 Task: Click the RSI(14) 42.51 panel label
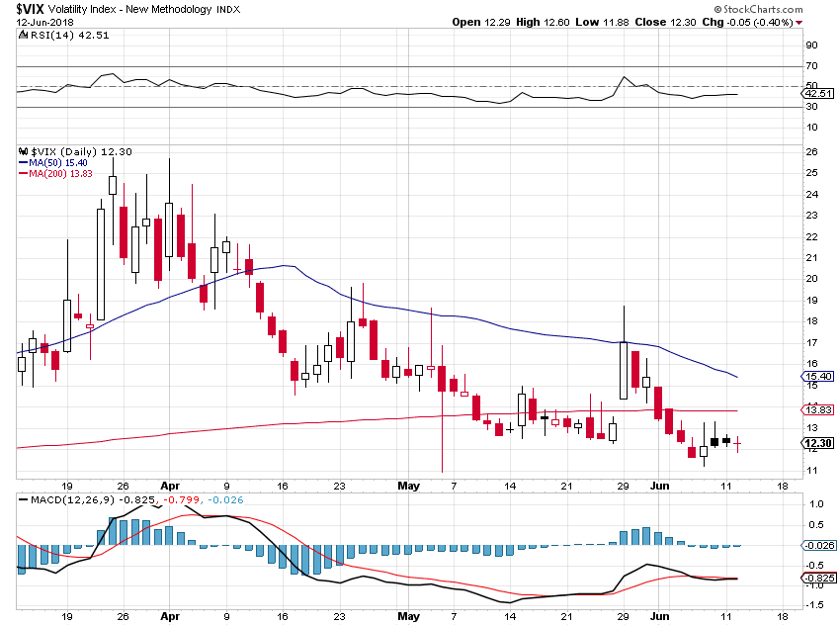pyautogui.click(x=69, y=36)
